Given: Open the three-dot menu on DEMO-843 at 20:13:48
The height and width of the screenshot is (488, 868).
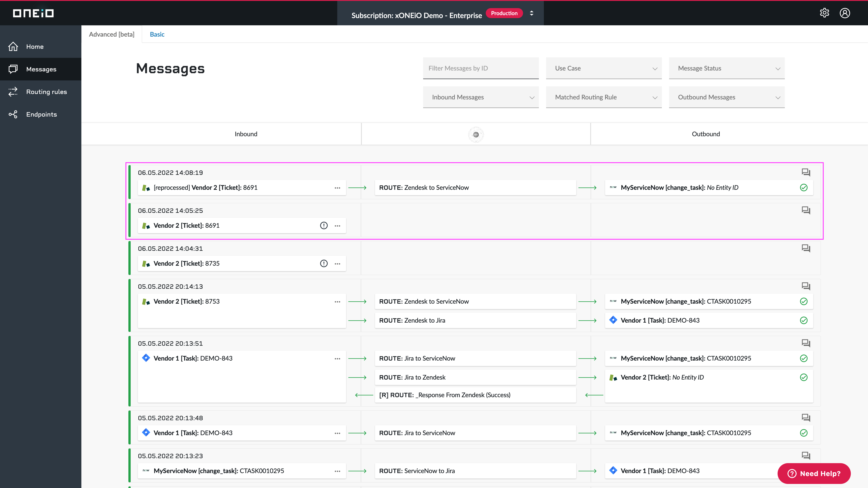Looking at the screenshot, I should click(337, 433).
